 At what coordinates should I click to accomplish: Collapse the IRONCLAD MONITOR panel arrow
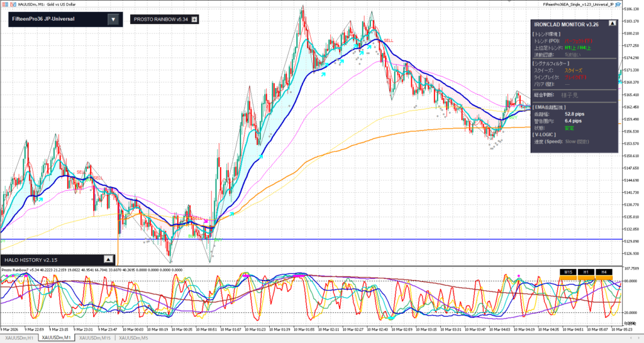pyautogui.click(x=611, y=24)
